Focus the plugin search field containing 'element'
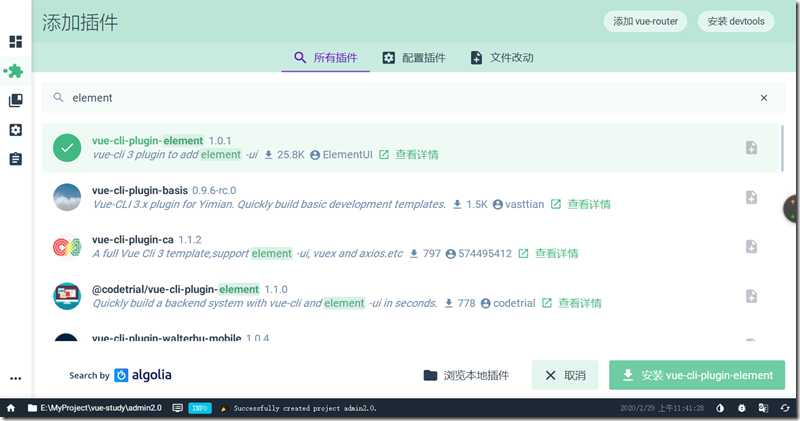 point(413,97)
